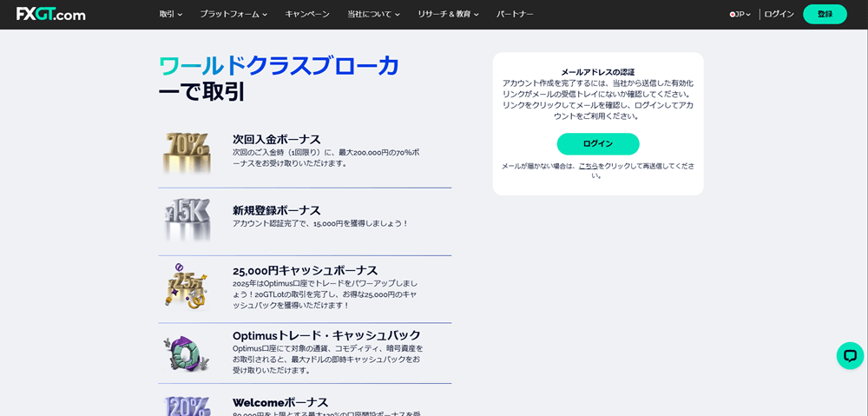
Task: Click the FXGT.com logo
Action: [x=51, y=15]
